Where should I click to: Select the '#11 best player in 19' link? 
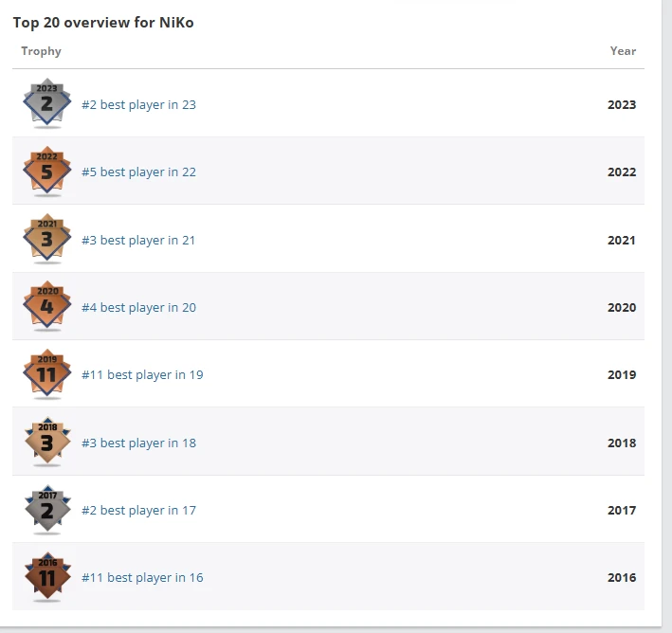(x=142, y=375)
